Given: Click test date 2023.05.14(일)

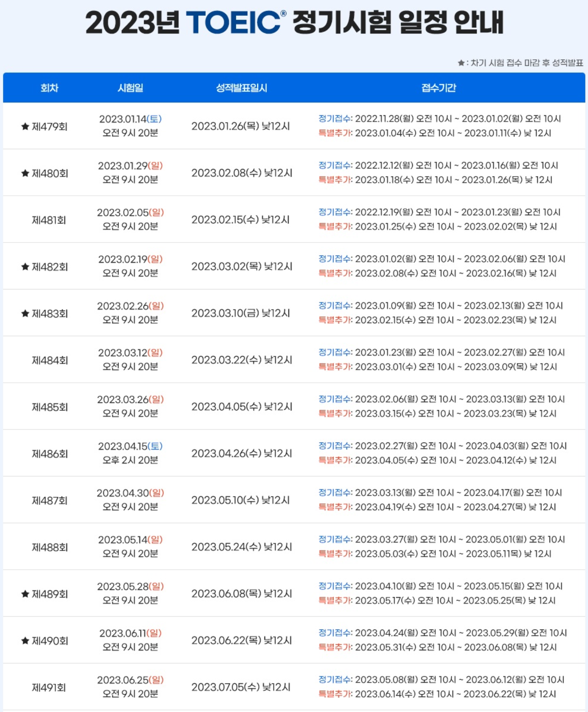Looking at the screenshot, I should pos(131,540).
